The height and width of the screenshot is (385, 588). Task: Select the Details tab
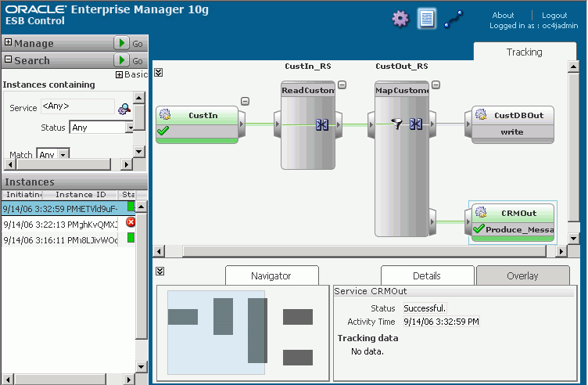point(427,275)
